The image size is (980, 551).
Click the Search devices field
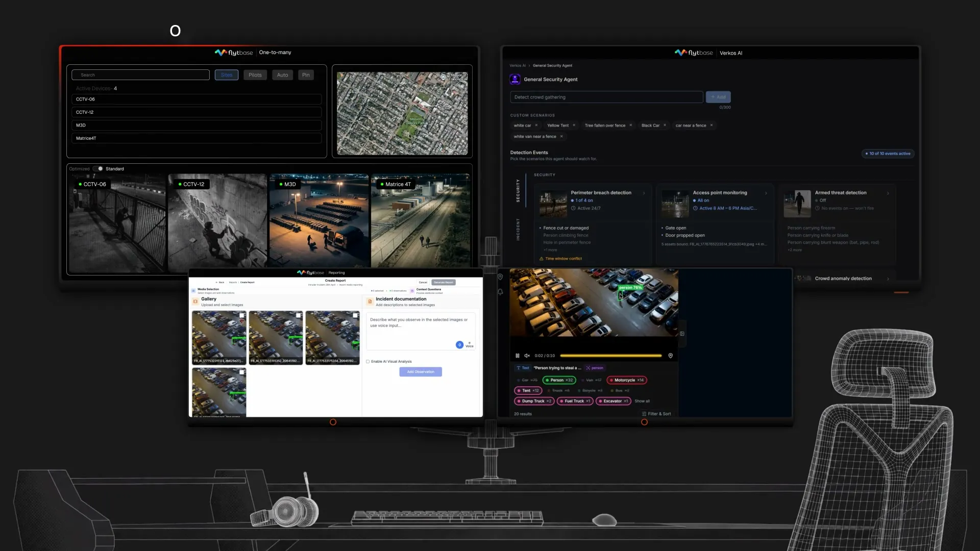point(141,75)
